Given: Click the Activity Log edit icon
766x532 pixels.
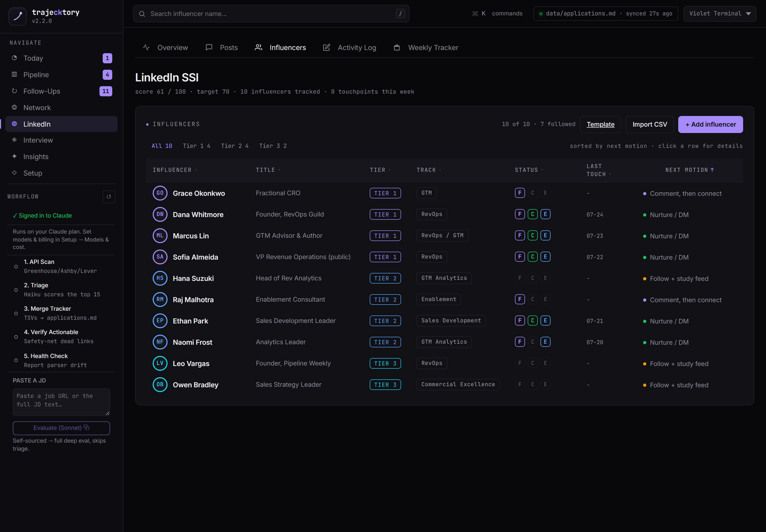Looking at the screenshot, I should click(x=327, y=48).
